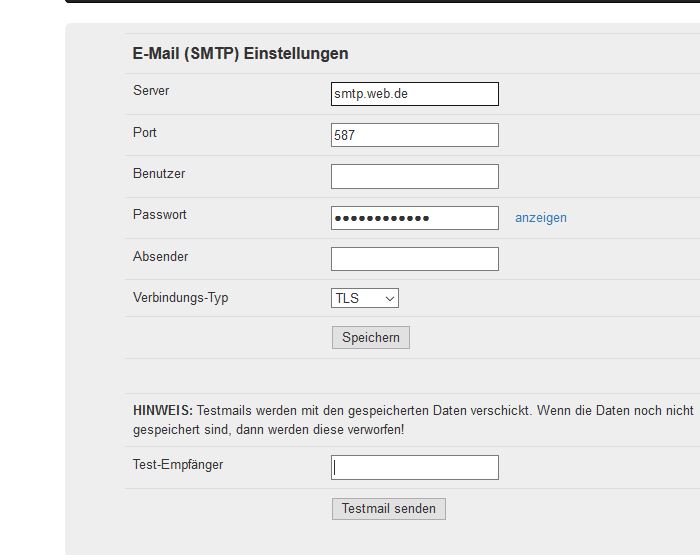Send a test mail with Testmail senden
The height and width of the screenshot is (555, 700).
[388, 509]
